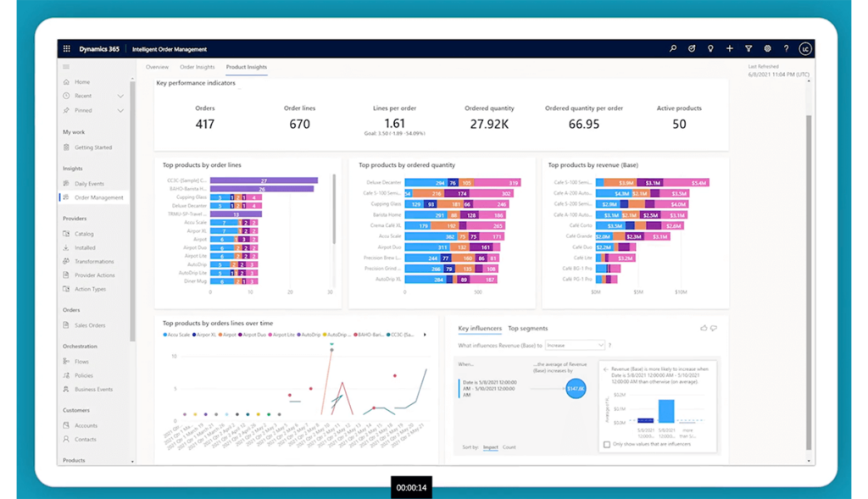Open the filter icon in the header
Screen dimensions: 868x499
coord(749,48)
